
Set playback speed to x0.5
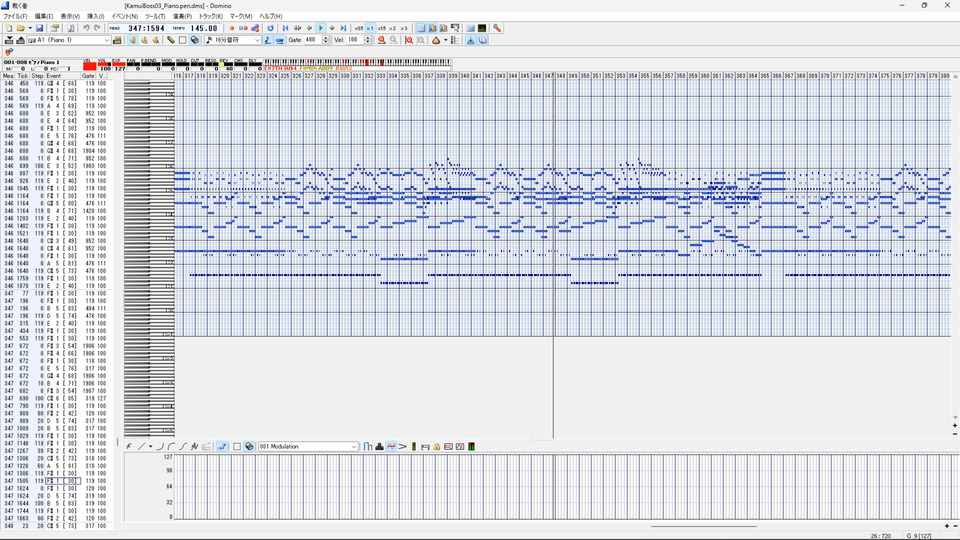click(359, 28)
